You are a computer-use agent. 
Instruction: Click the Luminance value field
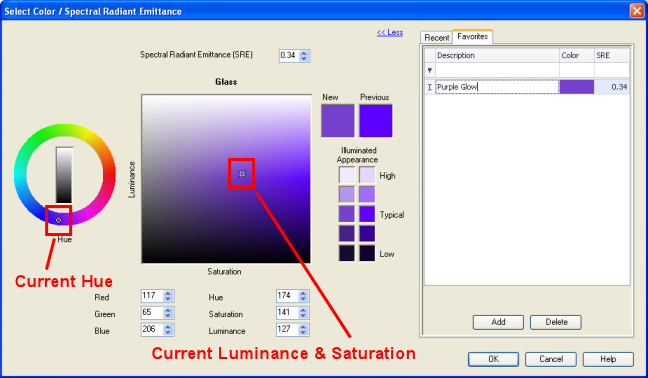[288, 329]
